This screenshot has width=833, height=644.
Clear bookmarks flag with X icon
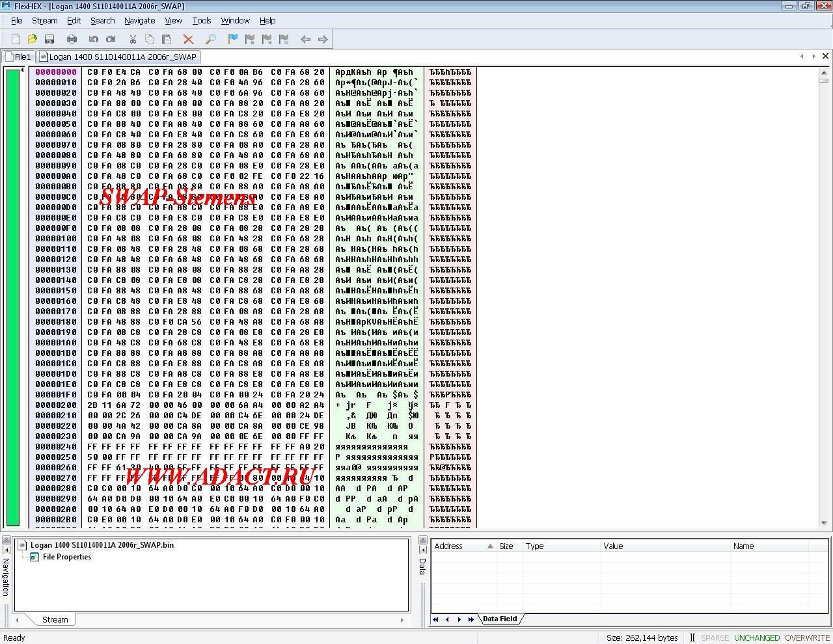pyautogui.click(x=284, y=40)
